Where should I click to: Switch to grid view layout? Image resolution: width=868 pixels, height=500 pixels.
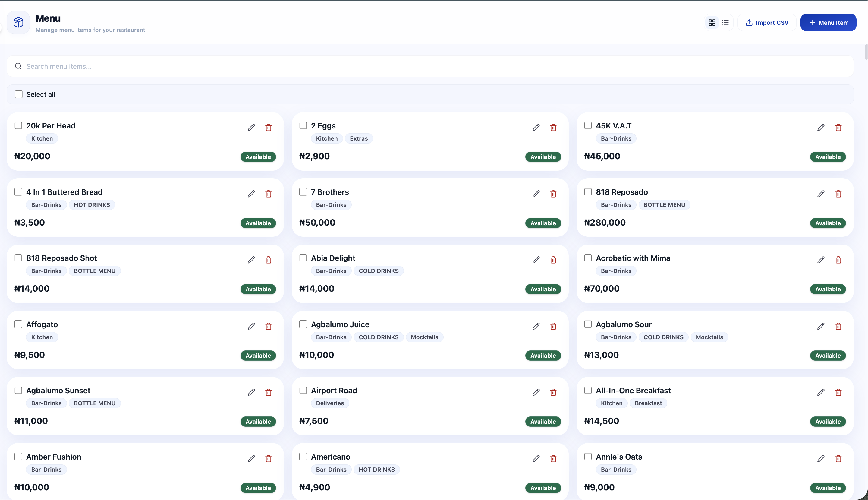[712, 23]
